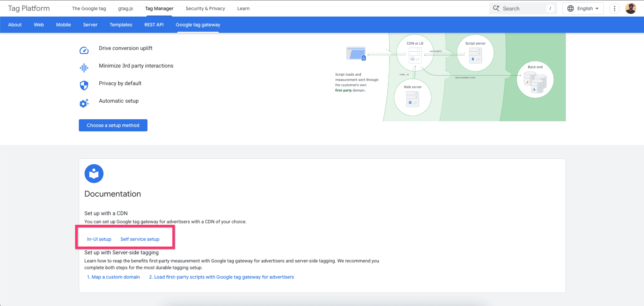Click the speedometer conversion uplift icon

[84, 50]
